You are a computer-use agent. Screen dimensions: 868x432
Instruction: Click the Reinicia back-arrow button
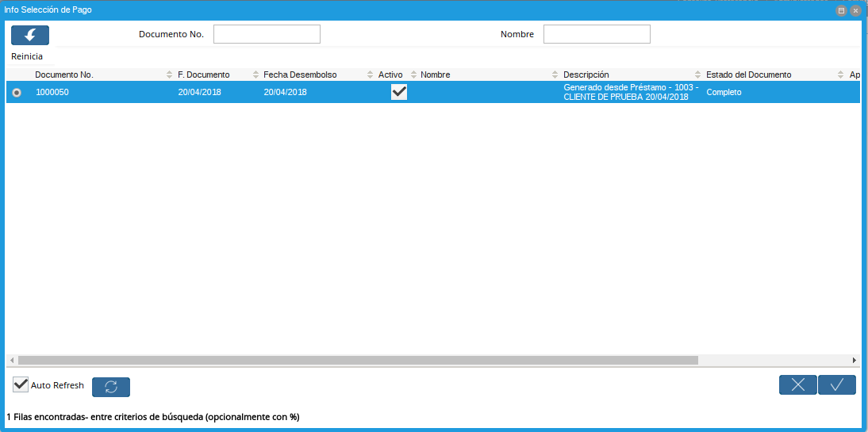tap(30, 36)
